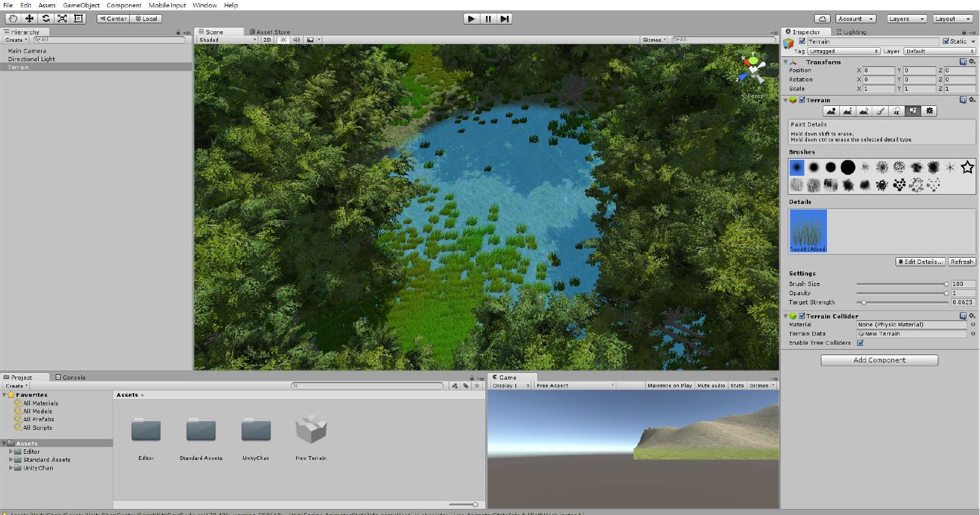
Task: Switch to the Lighting tab
Action: point(851,32)
